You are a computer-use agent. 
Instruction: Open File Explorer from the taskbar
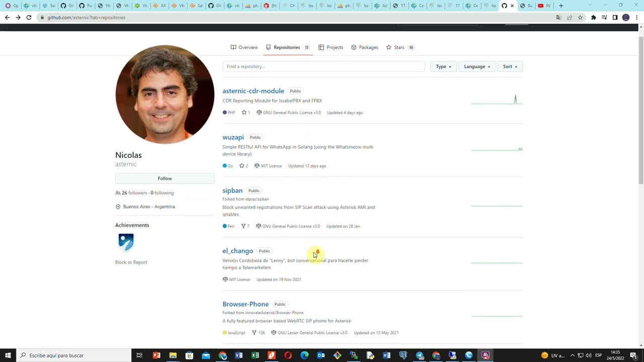(173, 355)
